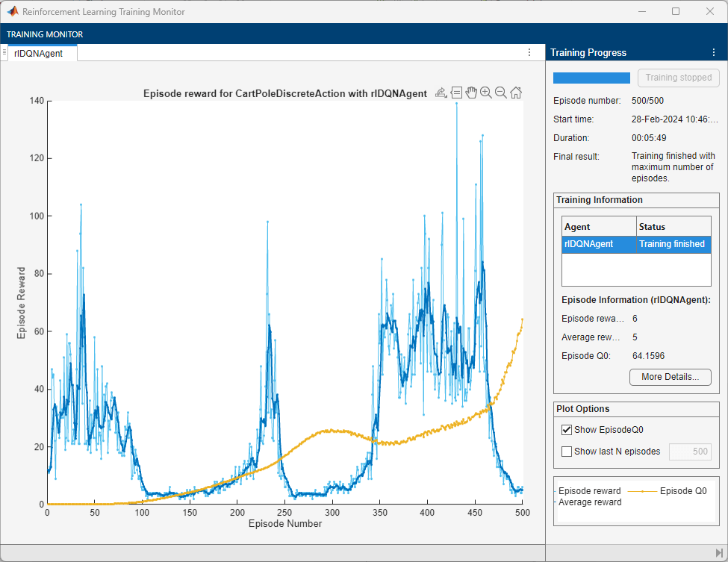
Task: Enable Show last N episodes checkbox
Action: [x=566, y=452]
